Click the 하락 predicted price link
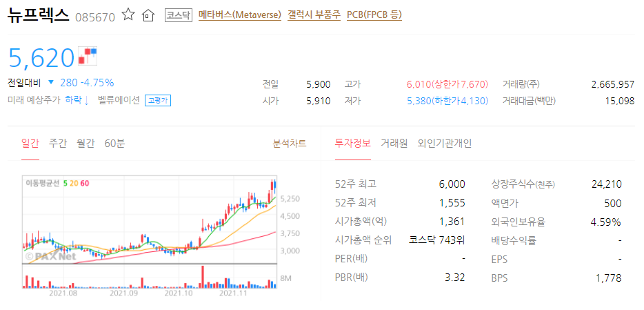644x310 pixels. pyautogui.click(x=77, y=100)
